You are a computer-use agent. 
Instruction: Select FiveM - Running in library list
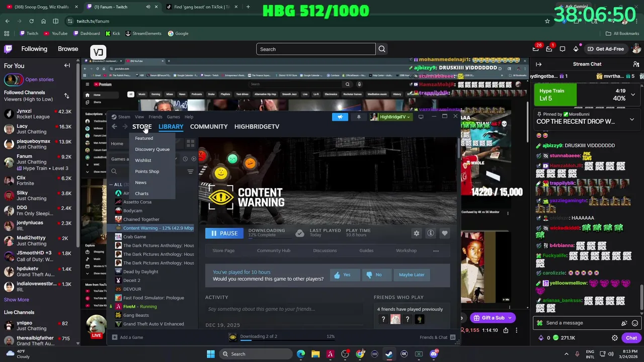point(140,307)
